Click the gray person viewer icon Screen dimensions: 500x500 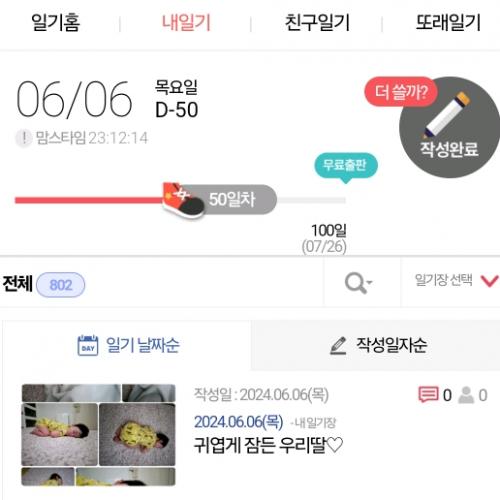466,395
